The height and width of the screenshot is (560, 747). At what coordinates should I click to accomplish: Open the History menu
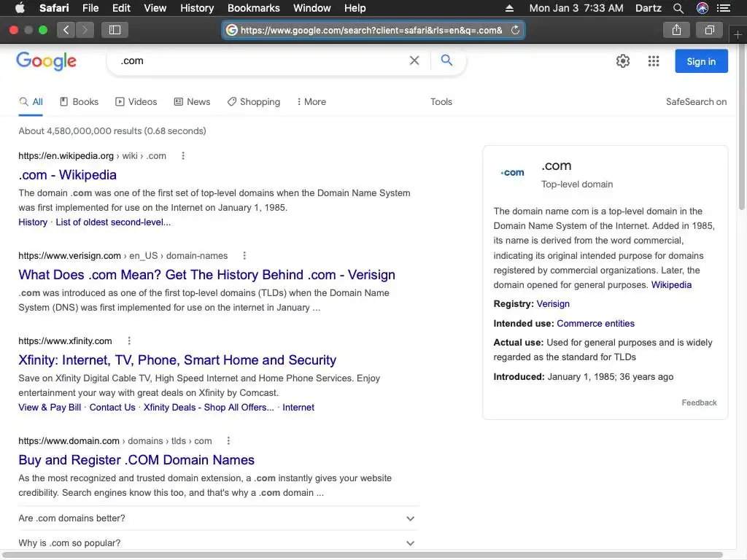197,8
